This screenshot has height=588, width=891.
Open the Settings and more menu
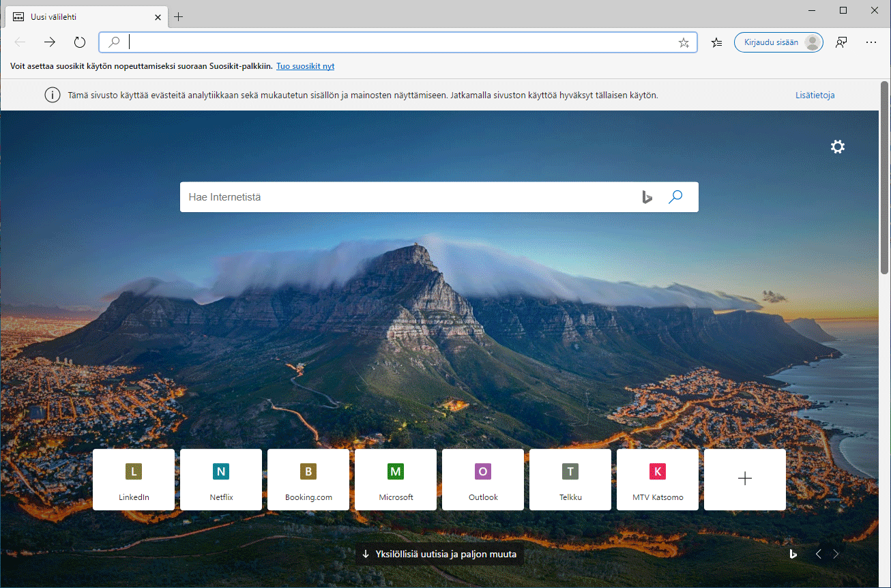click(x=871, y=42)
